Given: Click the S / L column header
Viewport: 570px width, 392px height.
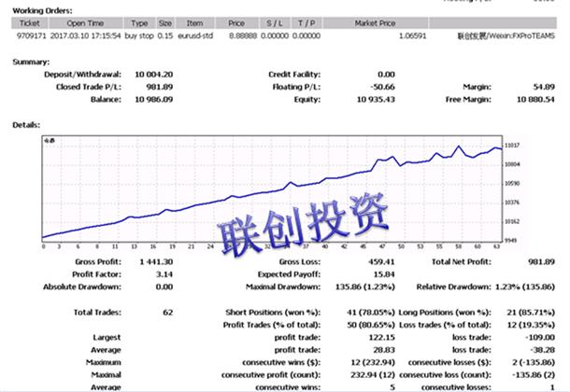Looking at the screenshot, I should click(x=275, y=23).
